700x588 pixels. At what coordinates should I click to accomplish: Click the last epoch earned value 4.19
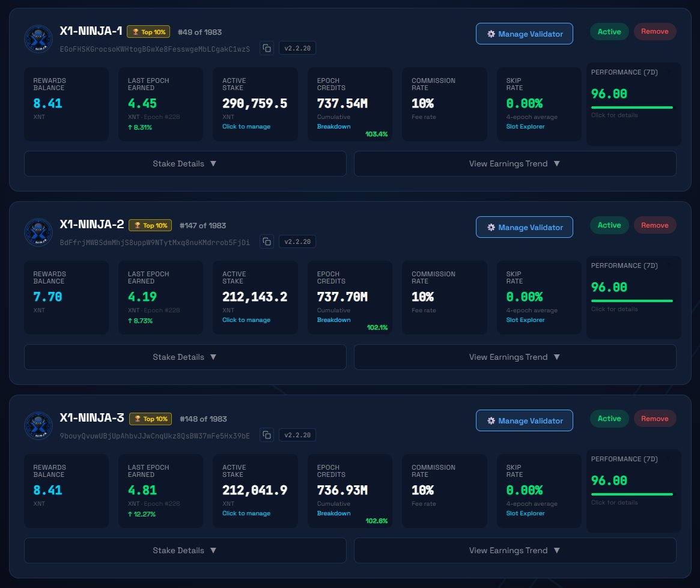(142, 297)
